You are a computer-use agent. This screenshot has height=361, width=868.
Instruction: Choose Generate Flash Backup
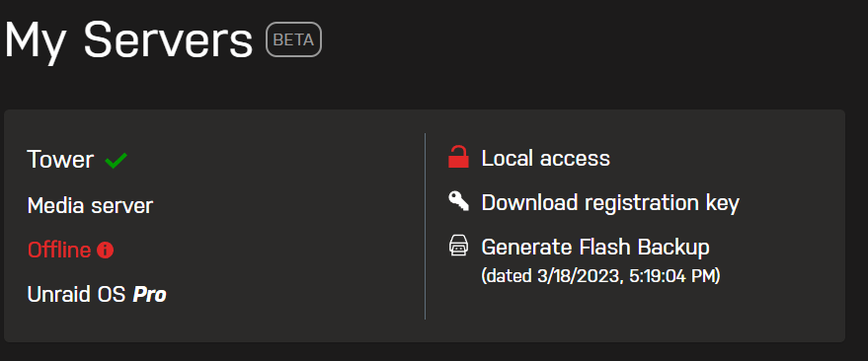click(595, 247)
